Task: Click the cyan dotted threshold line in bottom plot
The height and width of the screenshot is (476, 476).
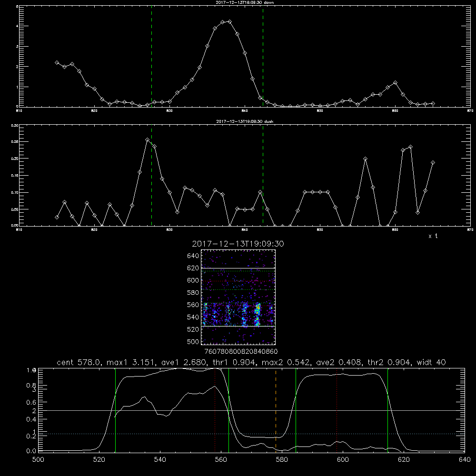Action: coord(251,434)
